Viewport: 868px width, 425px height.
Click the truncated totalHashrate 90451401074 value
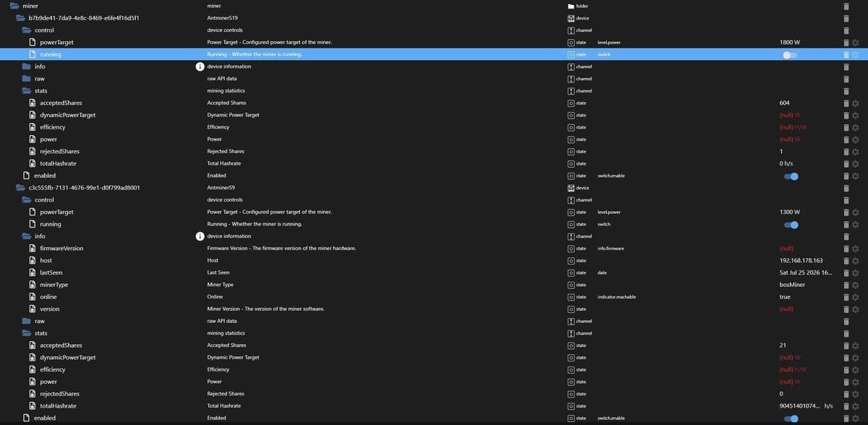(806, 406)
